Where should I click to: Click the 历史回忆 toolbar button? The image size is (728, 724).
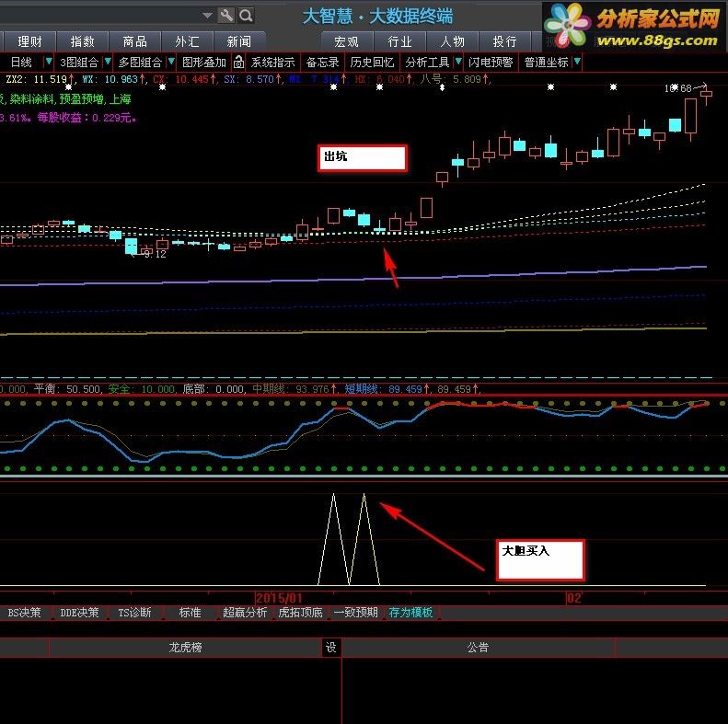coord(373,63)
